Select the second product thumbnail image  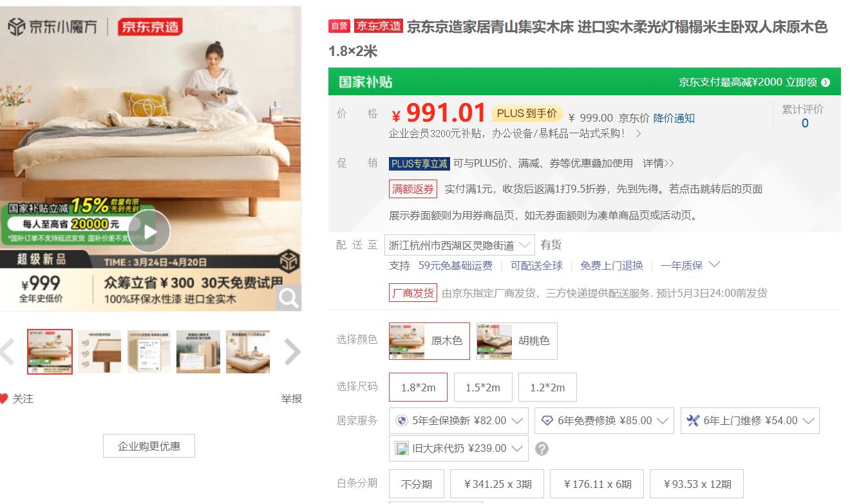click(100, 351)
